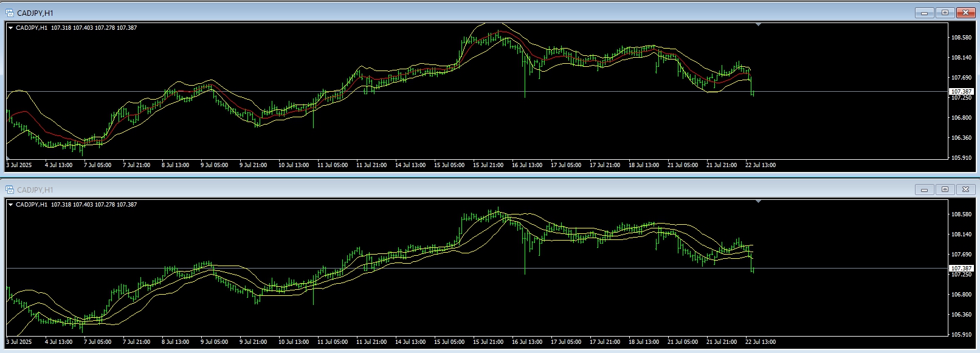980x353 pixels.
Task: Click the 8 Jul 13:00 label on lower time axis
Action: (x=175, y=342)
